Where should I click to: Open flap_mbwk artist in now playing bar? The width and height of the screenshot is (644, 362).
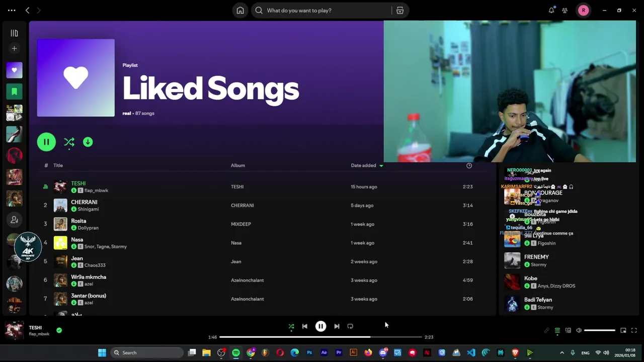tap(39, 334)
